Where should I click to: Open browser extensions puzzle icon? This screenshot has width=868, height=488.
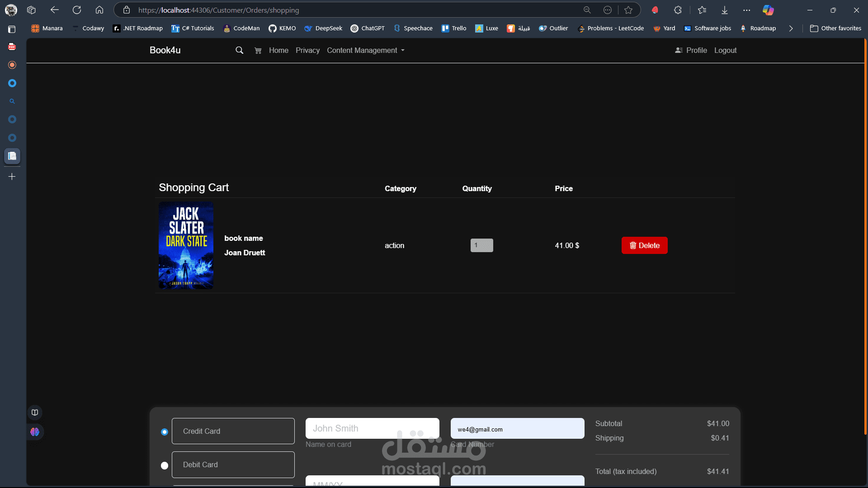point(678,10)
